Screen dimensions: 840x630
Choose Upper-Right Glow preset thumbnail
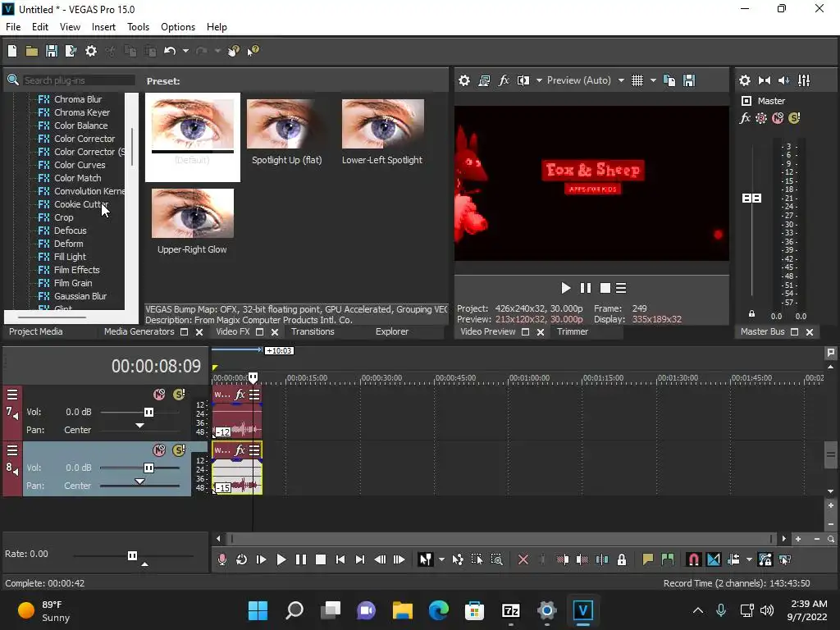[x=193, y=213]
